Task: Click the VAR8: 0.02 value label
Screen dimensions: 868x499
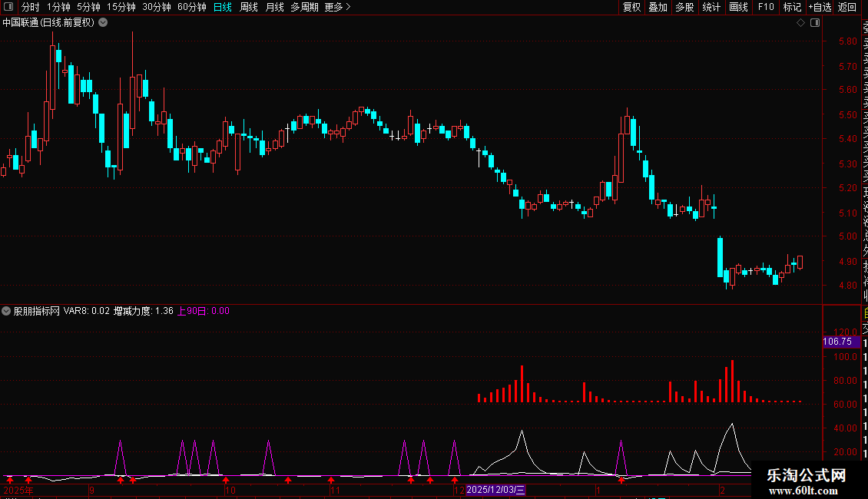Action: coord(86,311)
